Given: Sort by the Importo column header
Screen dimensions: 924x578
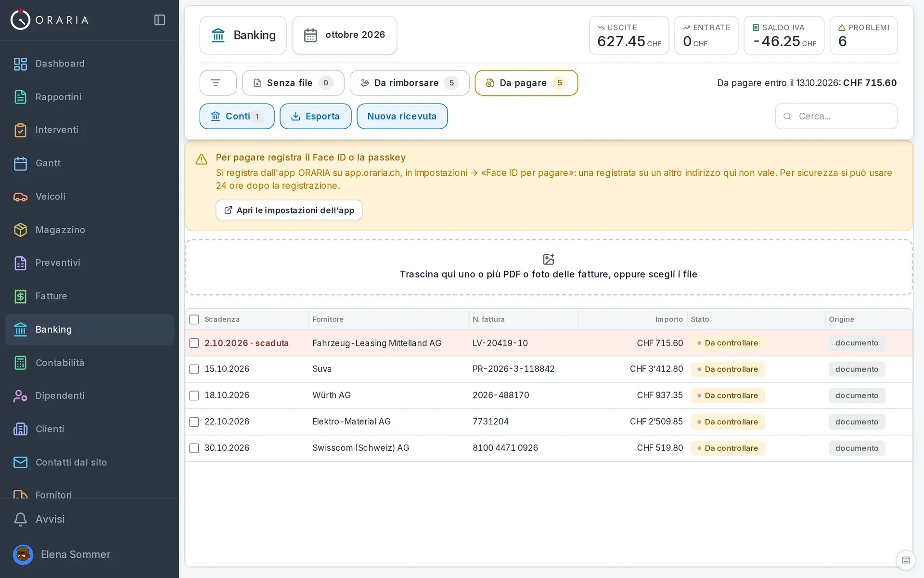Looking at the screenshot, I should (x=669, y=319).
